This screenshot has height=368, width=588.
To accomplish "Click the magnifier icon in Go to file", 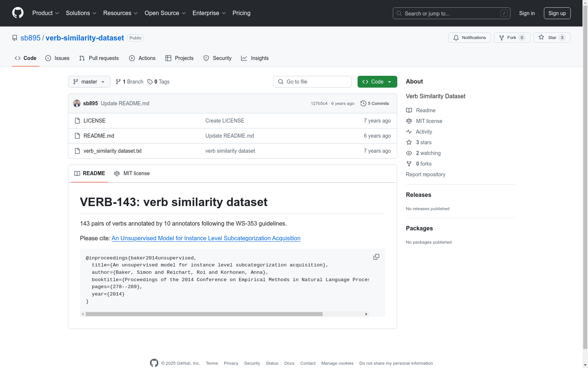I will tap(281, 82).
